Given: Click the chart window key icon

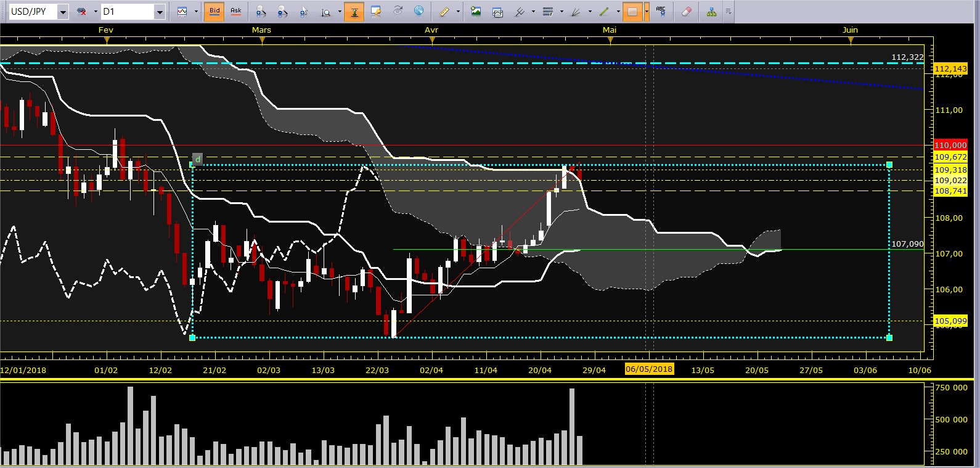Looking at the screenshot, I should point(376,12).
